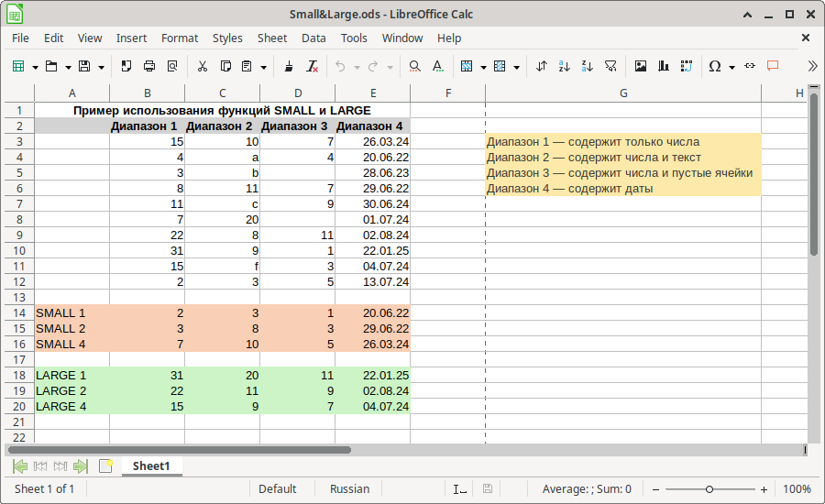
Task: Sort ascending using the toolbar icon
Action: [564, 66]
